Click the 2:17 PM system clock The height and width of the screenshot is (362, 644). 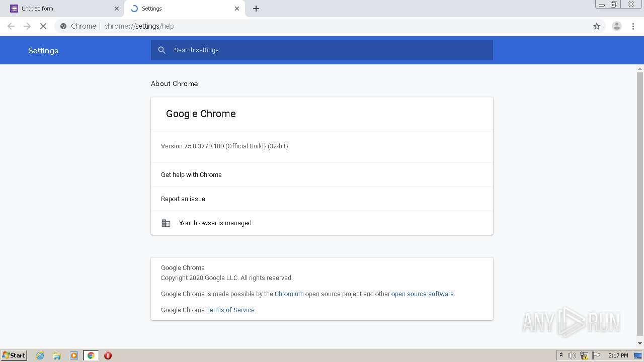pos(618,355)
